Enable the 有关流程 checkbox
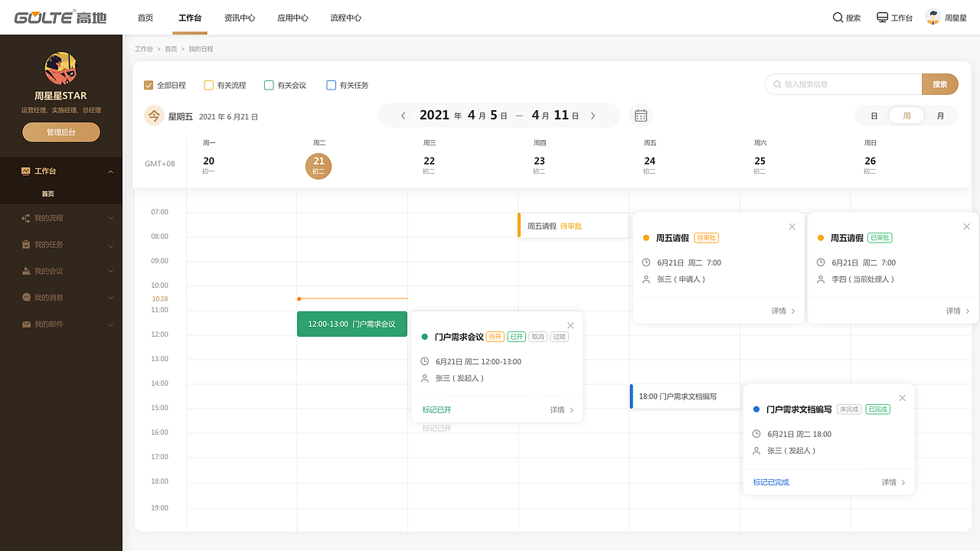980x551 pixels. click(x=208, y=85)
